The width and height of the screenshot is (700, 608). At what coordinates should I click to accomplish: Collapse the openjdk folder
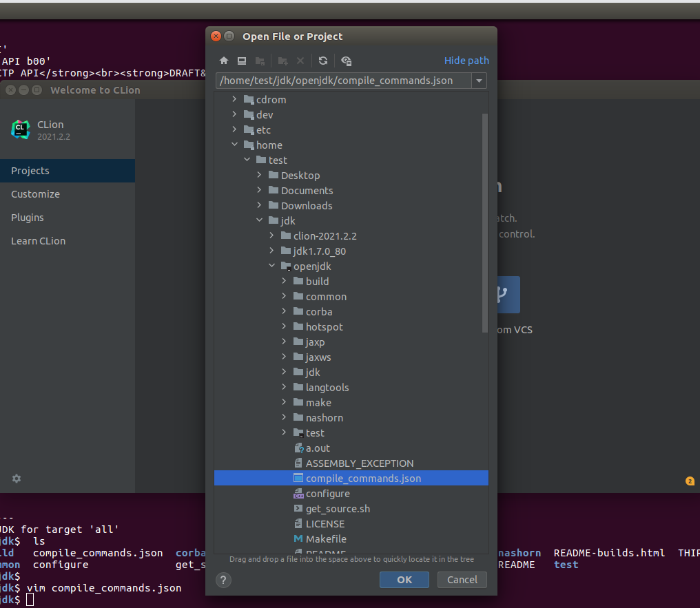click(271, 266)
